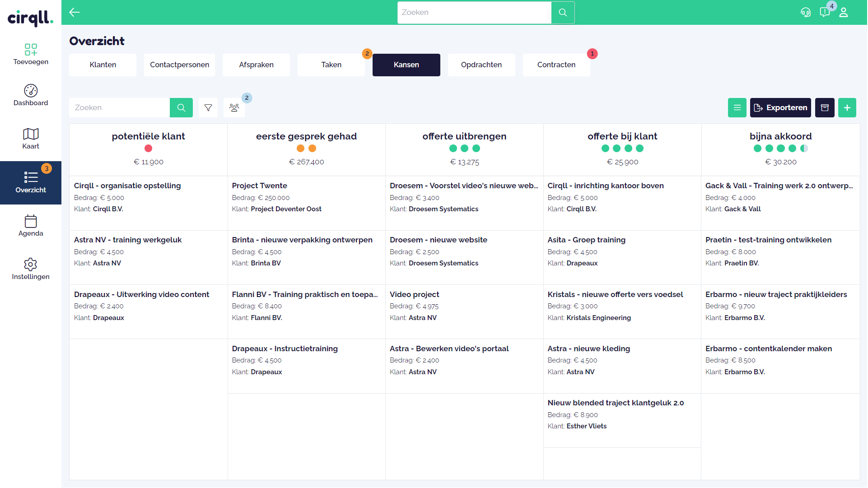Open the Kaart map icon
Screen dimensions: 868x488
31,134
